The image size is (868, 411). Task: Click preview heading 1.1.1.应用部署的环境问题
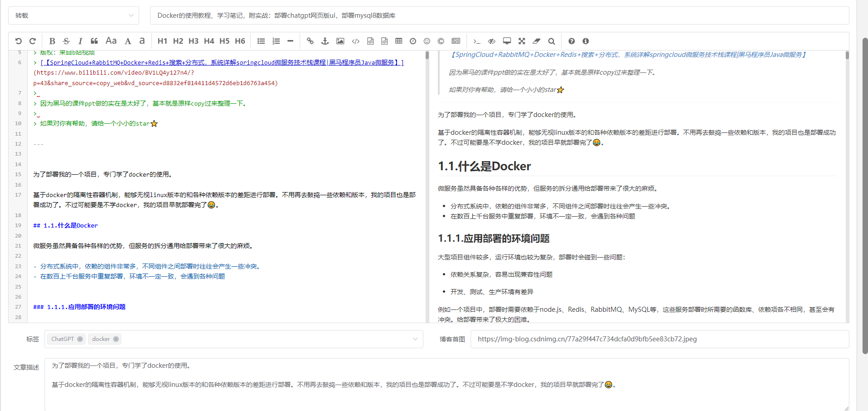point(494,238)
